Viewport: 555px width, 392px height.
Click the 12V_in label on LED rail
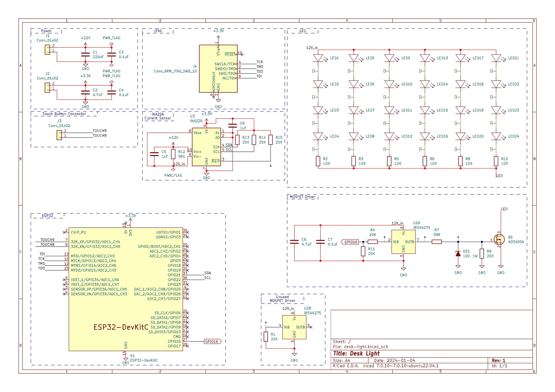(x=312, y=48)
